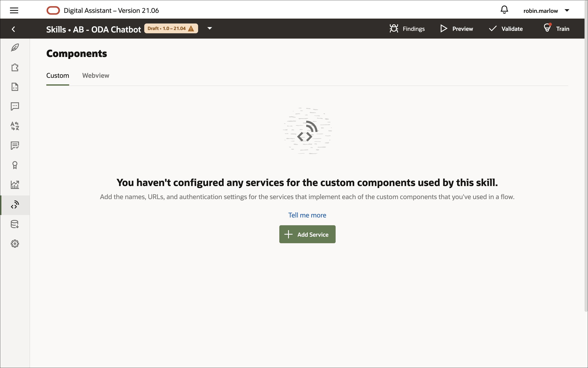
Task: Run Findings check on the skill
Action: (407, 28)
